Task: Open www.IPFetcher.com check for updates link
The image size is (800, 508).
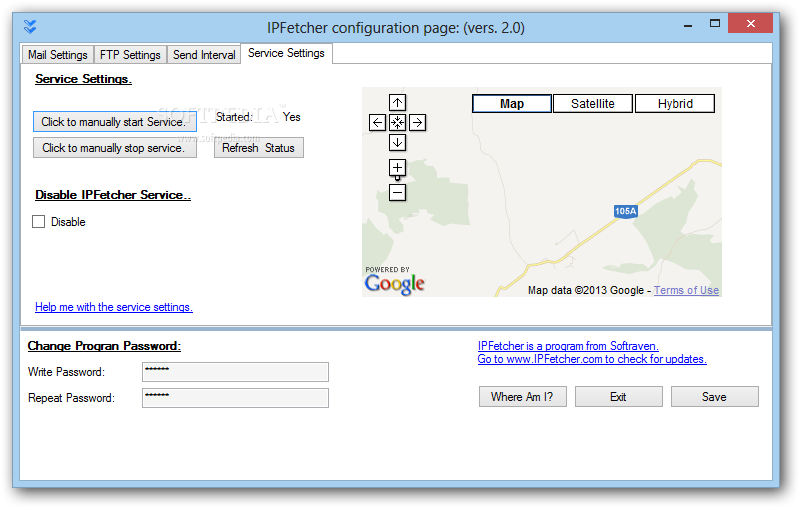Action: pos(592,359)
